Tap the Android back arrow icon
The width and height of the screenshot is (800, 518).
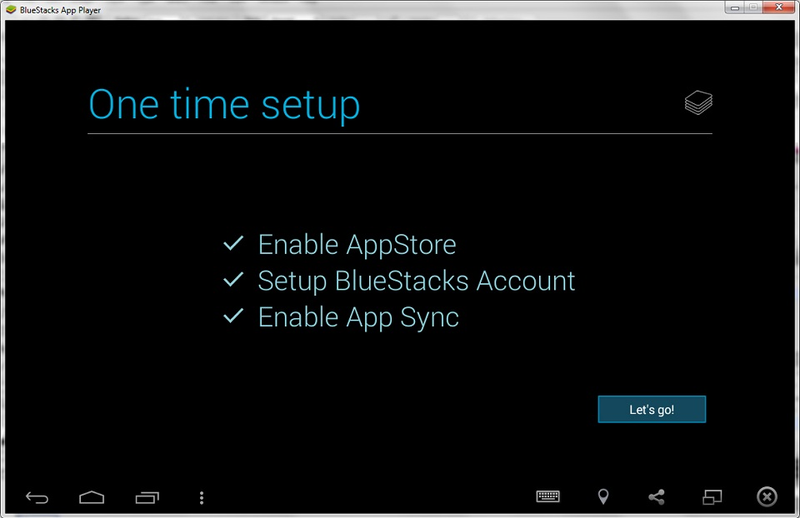click(37, 497)
